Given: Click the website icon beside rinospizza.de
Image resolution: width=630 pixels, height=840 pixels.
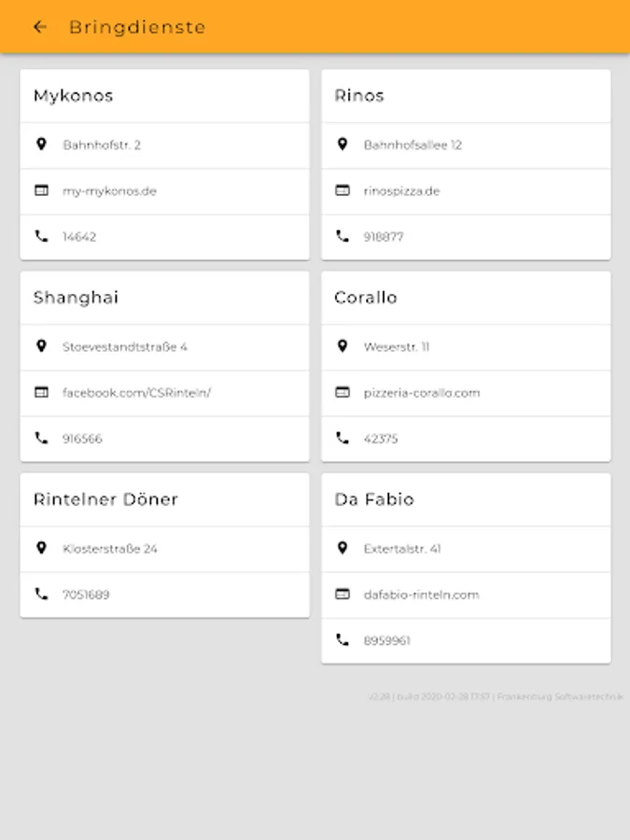Looking at the screenshot, I should (x=343, y=190).
